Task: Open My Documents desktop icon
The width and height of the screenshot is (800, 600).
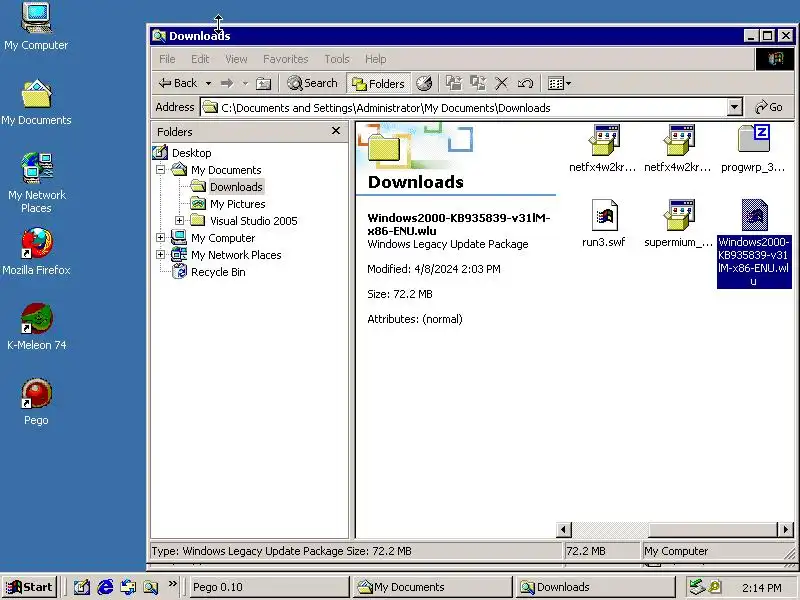Action: [36, 102]
